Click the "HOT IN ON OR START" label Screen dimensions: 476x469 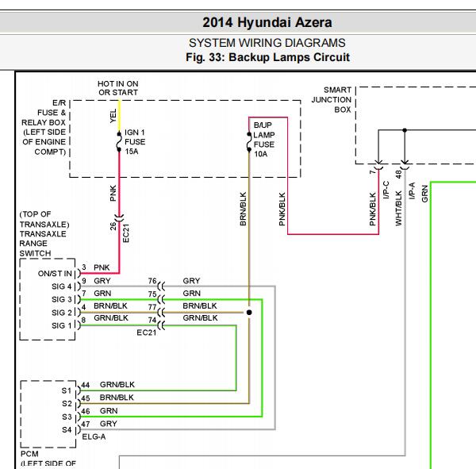[x=118, y=88]
